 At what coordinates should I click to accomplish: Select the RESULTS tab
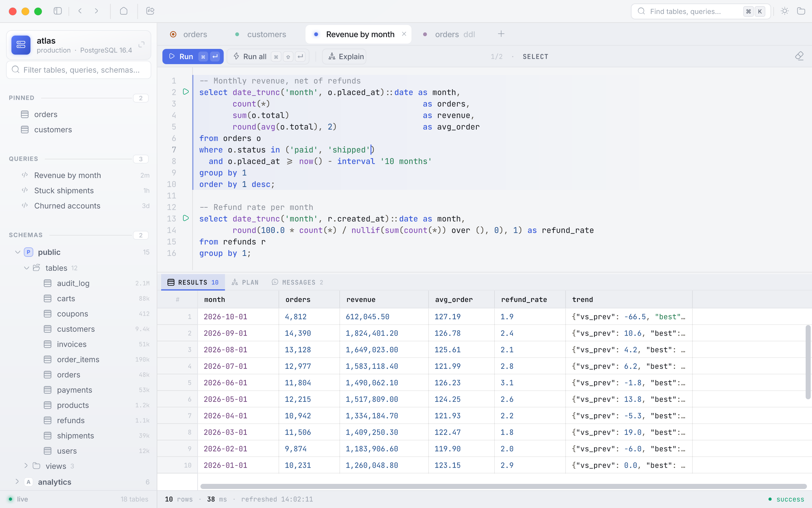tap(193, 282)
